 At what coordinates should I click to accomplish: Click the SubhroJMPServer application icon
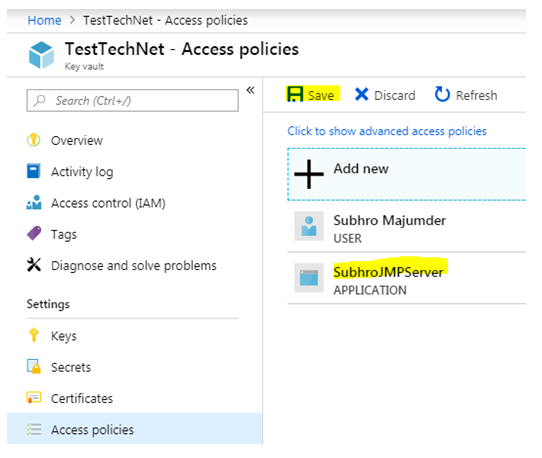coord(309,278)
